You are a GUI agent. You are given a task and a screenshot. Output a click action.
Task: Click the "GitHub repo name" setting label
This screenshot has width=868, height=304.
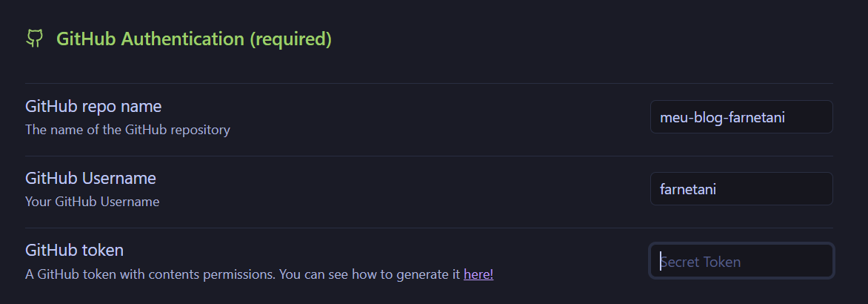click(93, 107)
